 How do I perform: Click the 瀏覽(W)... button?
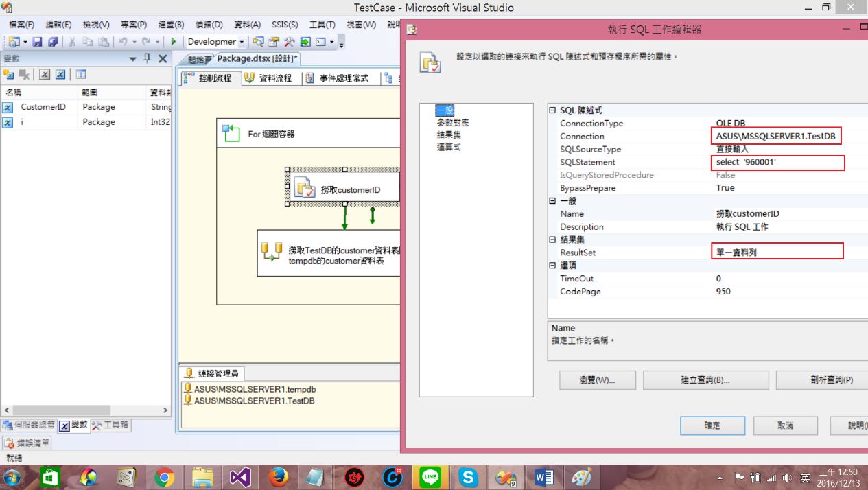(598, 380)
